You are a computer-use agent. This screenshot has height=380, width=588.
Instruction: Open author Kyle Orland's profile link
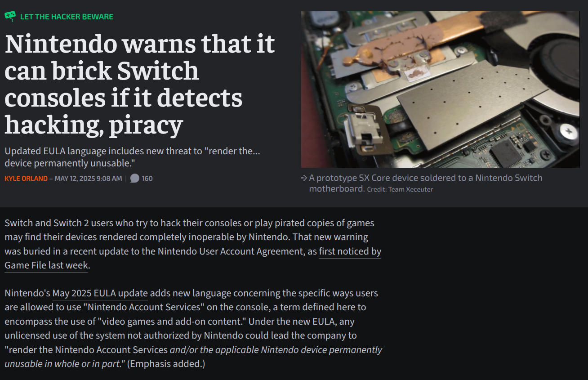tap(26, 179)
